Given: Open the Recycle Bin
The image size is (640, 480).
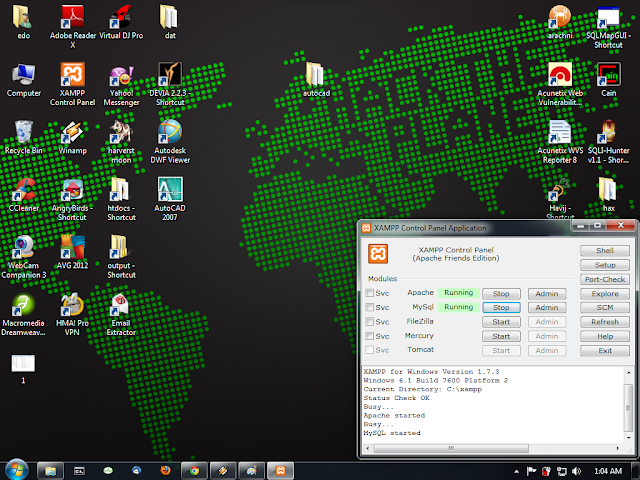Looking at the screenshot, I should pos(23,138).
